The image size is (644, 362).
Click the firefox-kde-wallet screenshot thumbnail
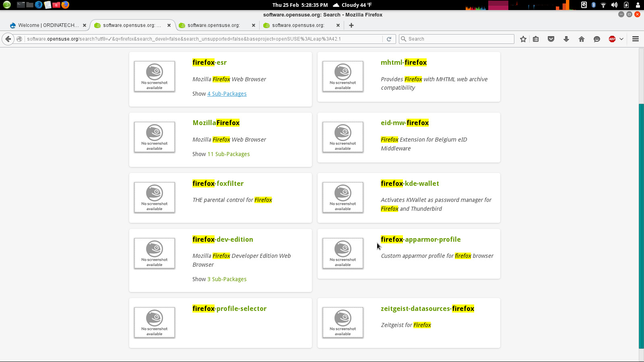coord(343,197)
